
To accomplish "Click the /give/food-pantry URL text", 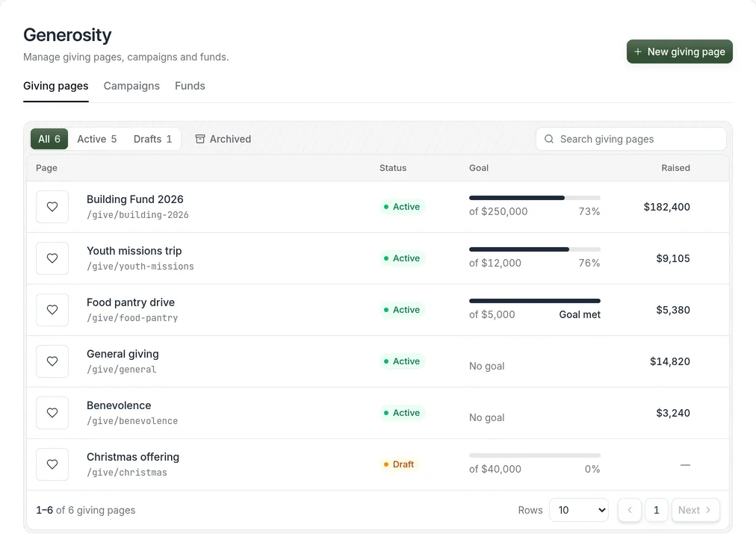I will coord(132,318).
